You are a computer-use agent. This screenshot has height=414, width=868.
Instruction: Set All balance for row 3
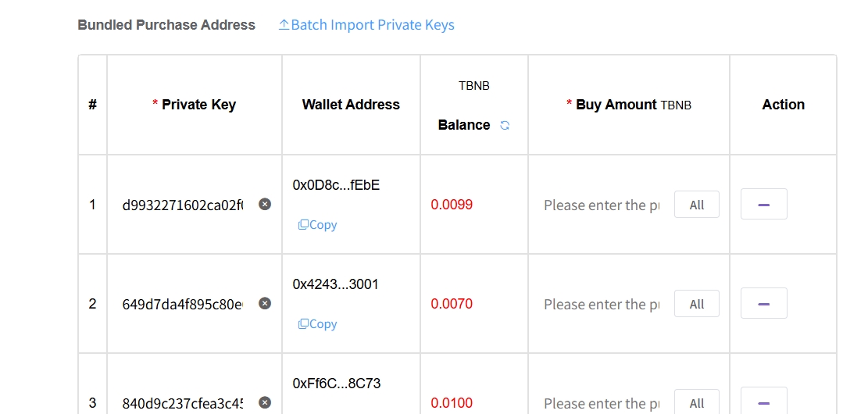click(x=696, y=403)
